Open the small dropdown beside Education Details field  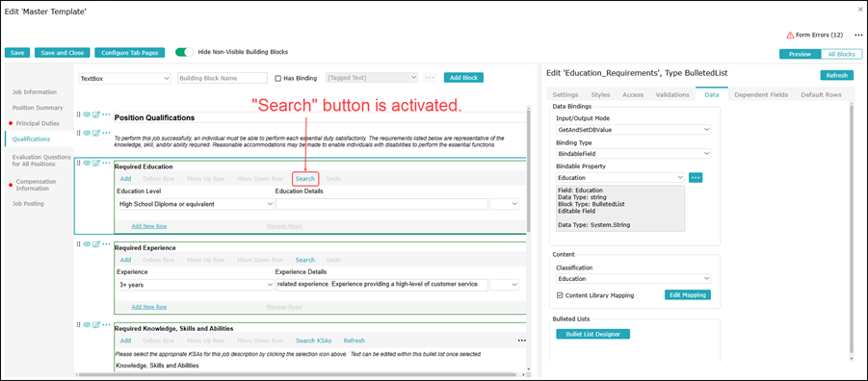coord(504,204)
